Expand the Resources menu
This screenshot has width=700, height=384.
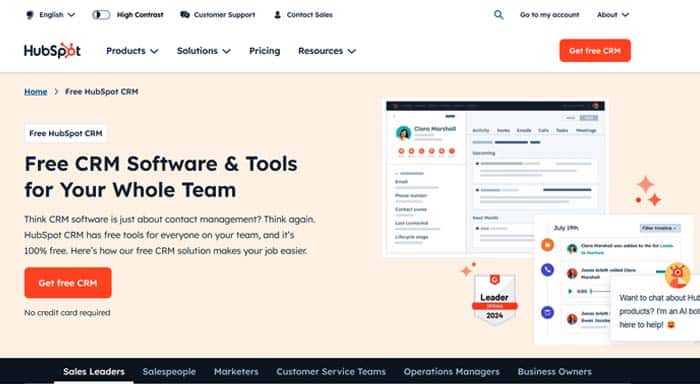[x=327, y=51]
